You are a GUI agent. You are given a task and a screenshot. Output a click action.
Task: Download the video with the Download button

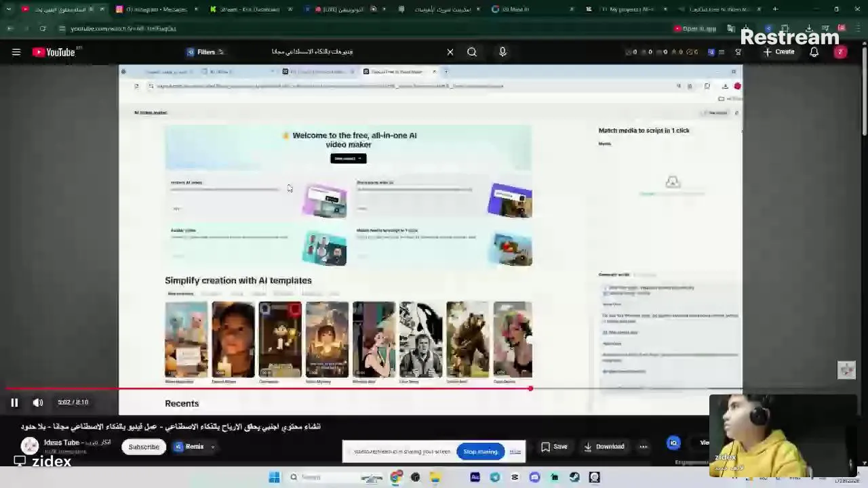[x=604, y=447]
